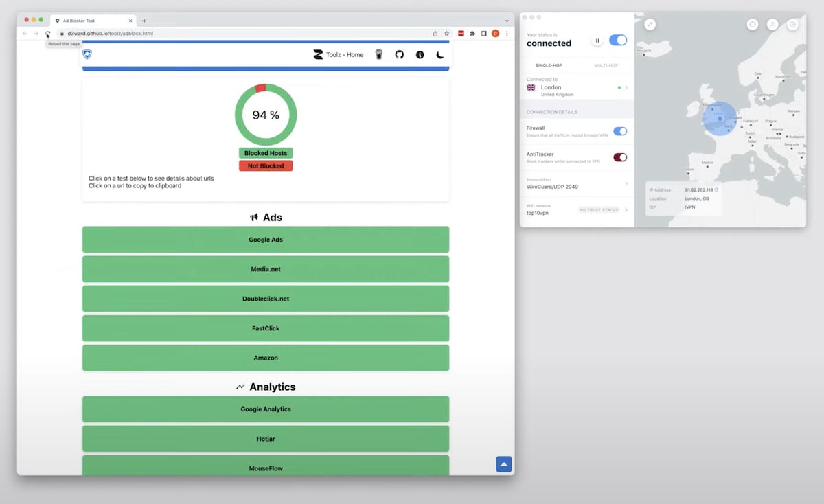Expand the Media.net test row
The width and height of the screenshot is (824, 504).
[x=266, y=269]
